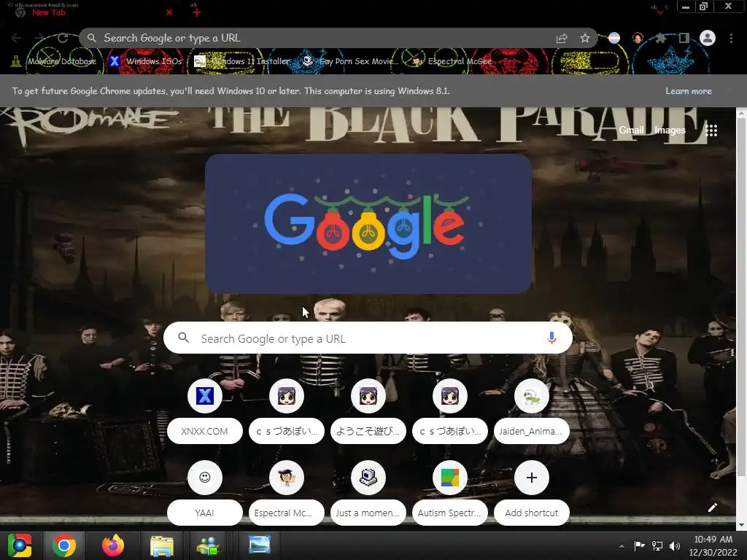
Task: Click the Add shortcut plus button
Action: click(532, 478)
